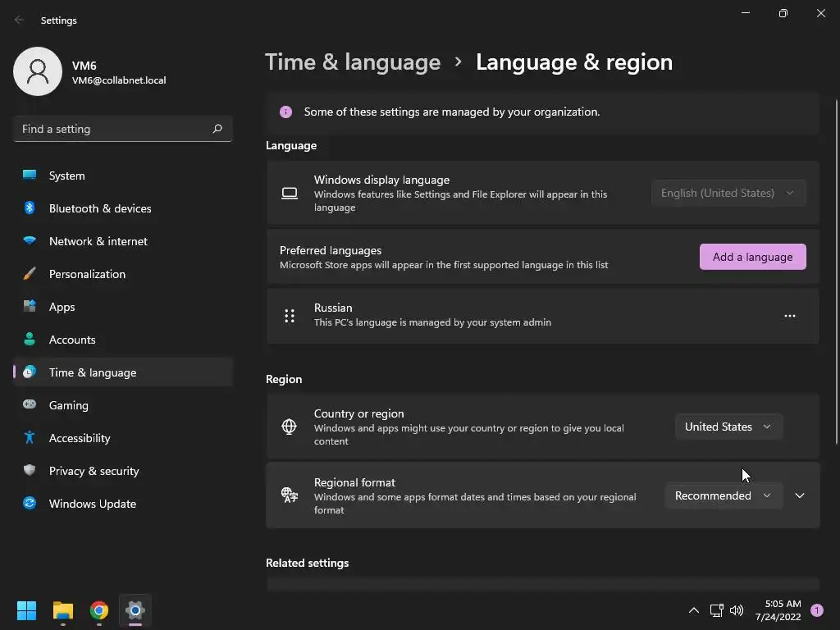Click the info icon in organization notice
This screenshot has height=630, width=840.
(285, 112)
